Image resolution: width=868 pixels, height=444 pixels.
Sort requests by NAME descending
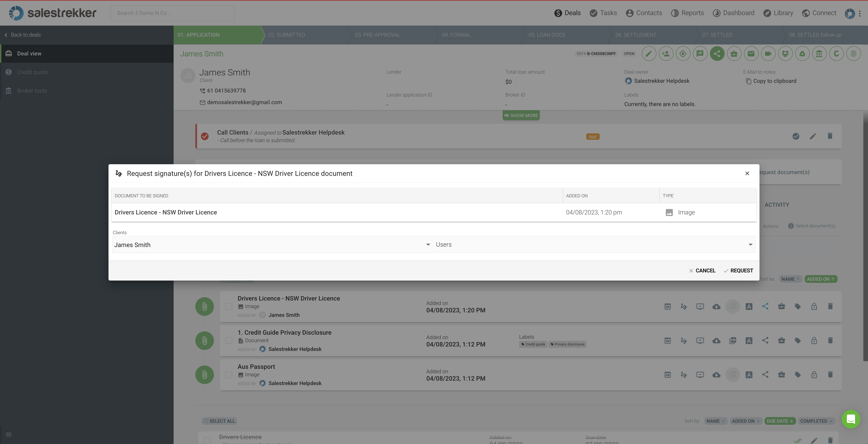pos(715,421)
